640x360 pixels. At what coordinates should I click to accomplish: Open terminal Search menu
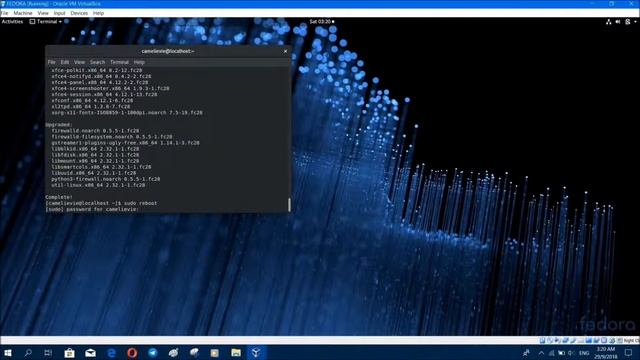(x=98, y=62)
